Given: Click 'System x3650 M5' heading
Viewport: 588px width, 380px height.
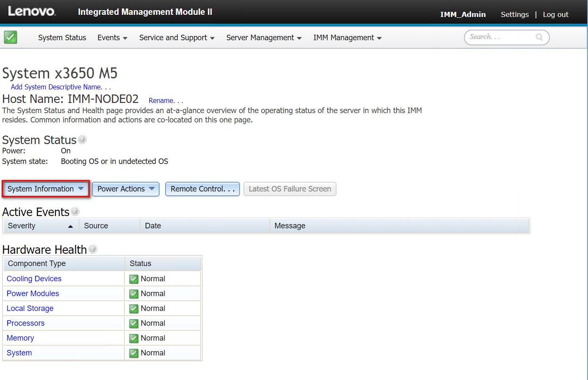Looking at the screenshot, I should click(60, 73).
